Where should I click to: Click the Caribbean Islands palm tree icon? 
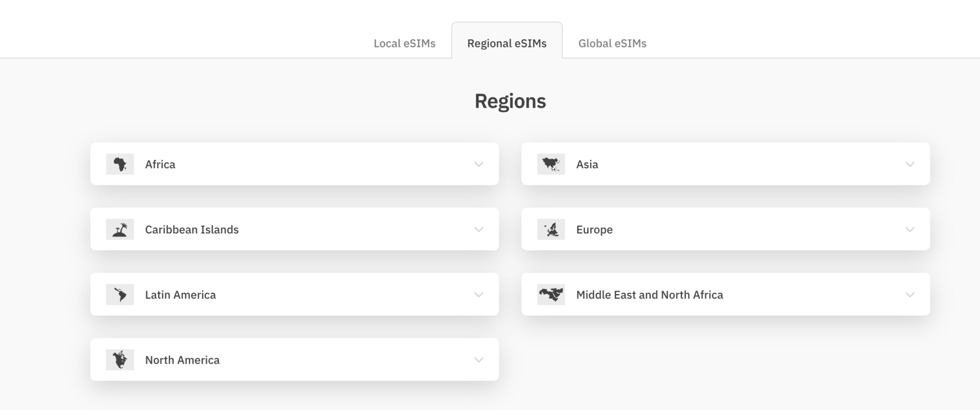(x=120, y=229)
